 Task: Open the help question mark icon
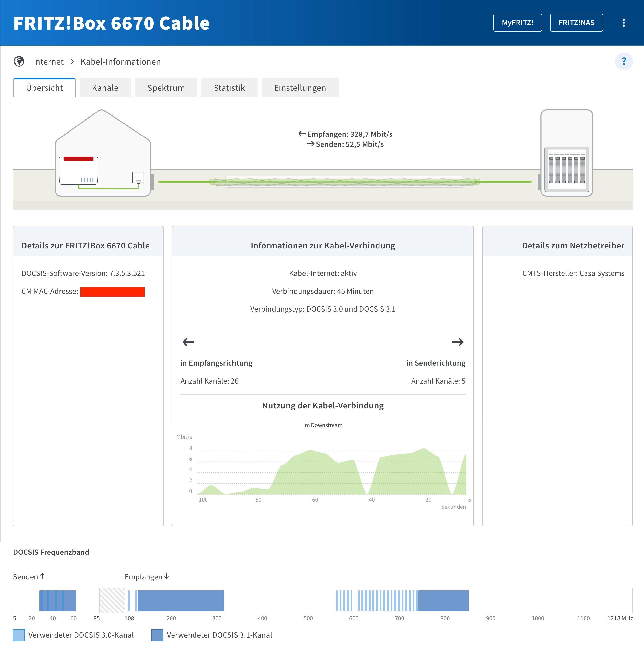pos(623,62)
